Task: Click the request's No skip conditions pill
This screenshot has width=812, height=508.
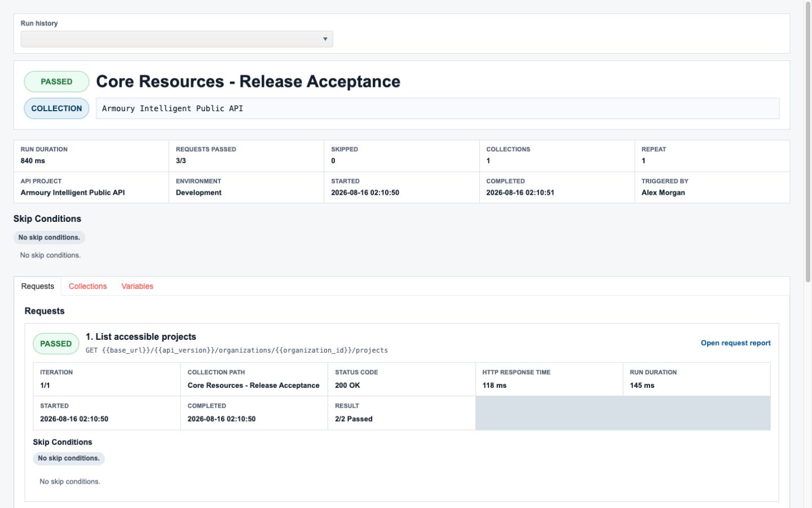Action: [69, 458]
